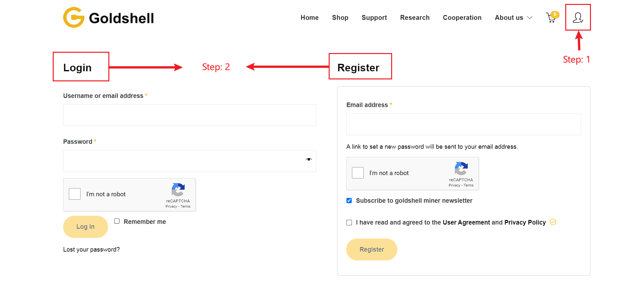Open the shopping cart

click(x=552, y=18)
